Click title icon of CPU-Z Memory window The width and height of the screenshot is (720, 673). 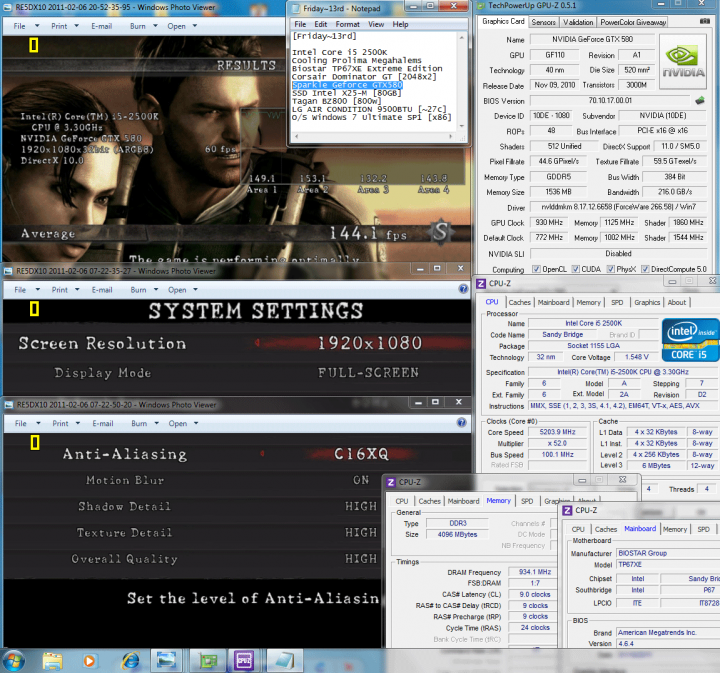(391, 482)
